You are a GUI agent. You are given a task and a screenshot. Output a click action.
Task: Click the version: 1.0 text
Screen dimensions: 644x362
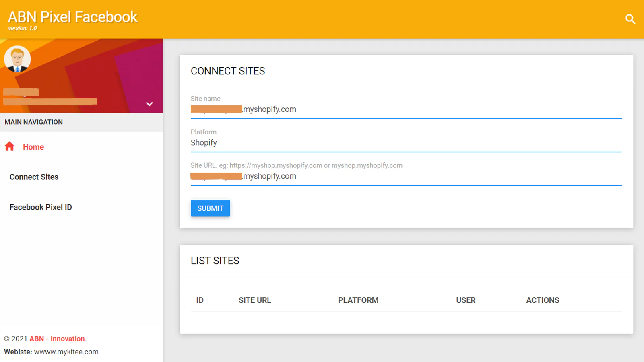[23, 28]
